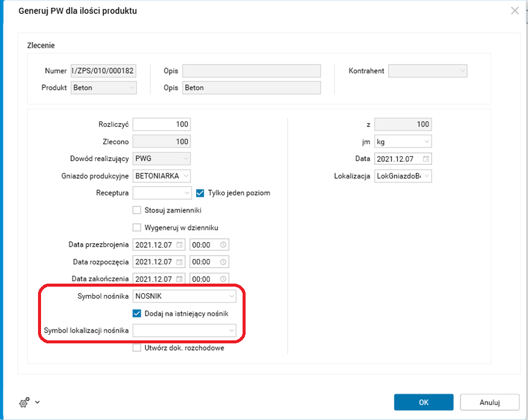The height and width of the screenshot is (420, 528).
Task: Uncheck Tylko jeden poziom checkbox
Action: (x=201, y=193)
